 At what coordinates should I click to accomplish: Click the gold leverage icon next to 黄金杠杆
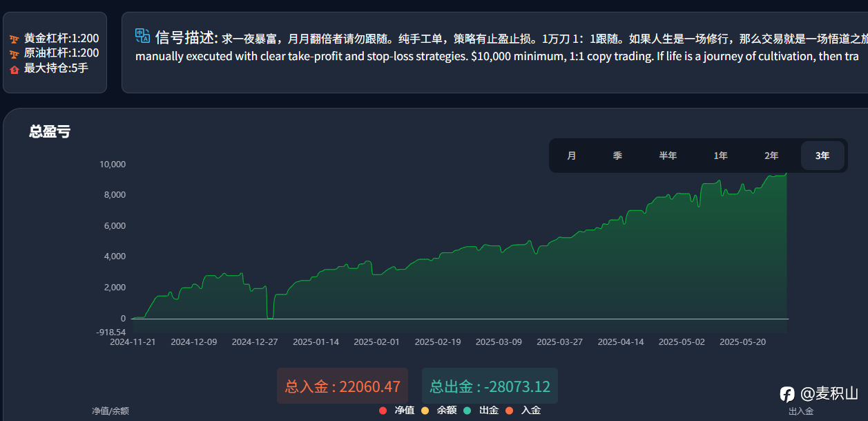(15, 39)
